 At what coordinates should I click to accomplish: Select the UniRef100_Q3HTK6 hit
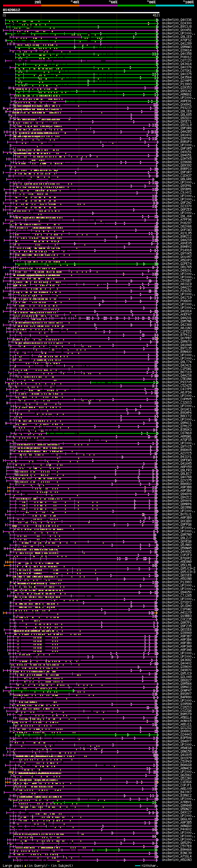[x=177, y=139]
